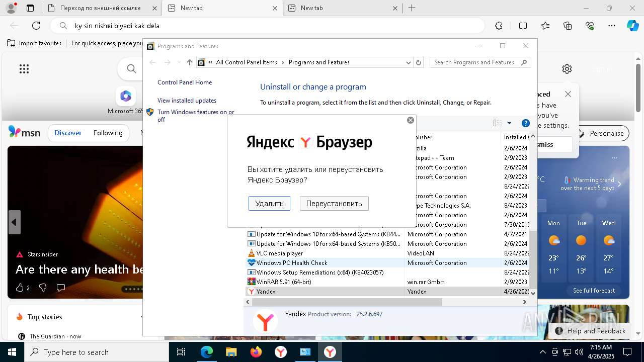Open Task View on taskbar
644x362 pixels.
tap(182, 352)
